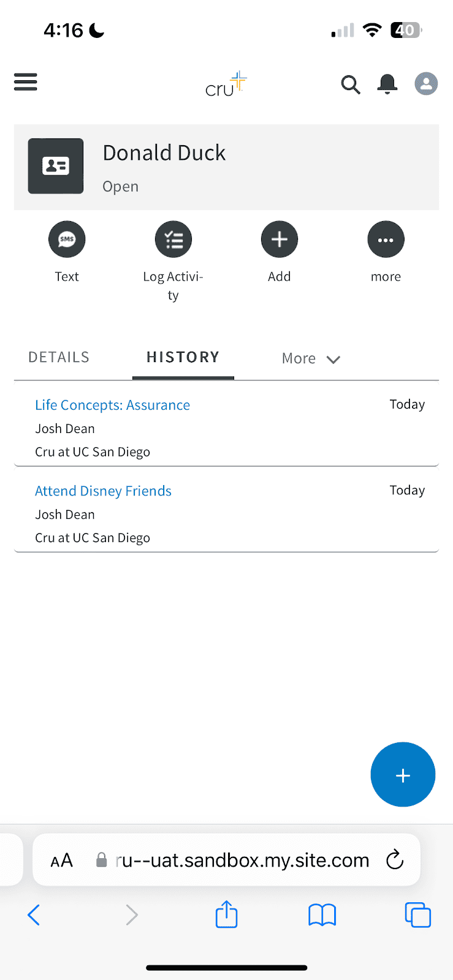Tap the Safari AA text size menu
Image resolution: width=453 pixels, height=980 pixels.
click(61, 861)
